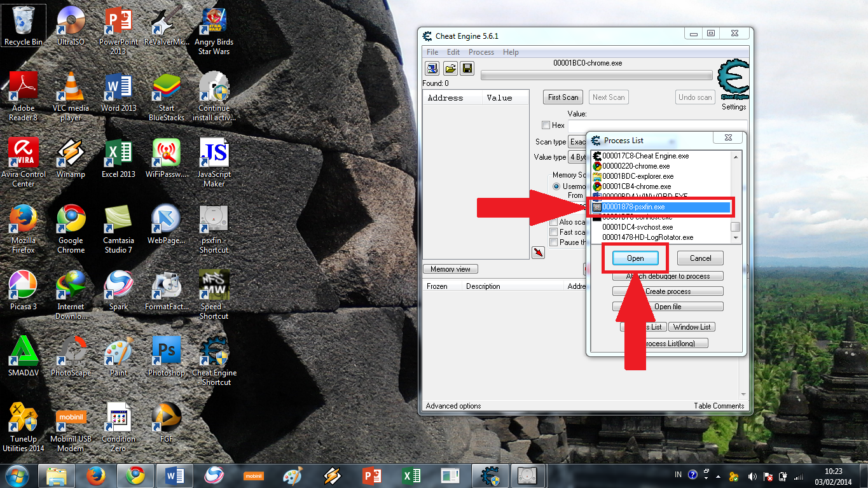Click the red arrow add-address icon
This screenshot has height=488, width=868.
539,253
